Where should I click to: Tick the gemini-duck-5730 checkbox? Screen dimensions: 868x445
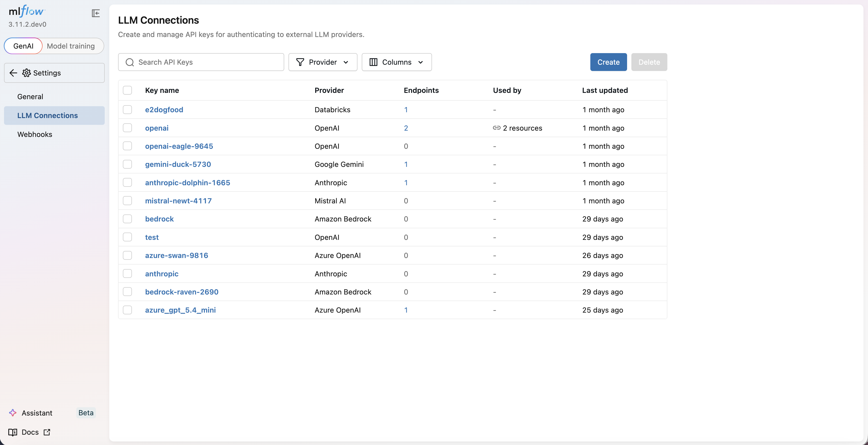[127, 164]
